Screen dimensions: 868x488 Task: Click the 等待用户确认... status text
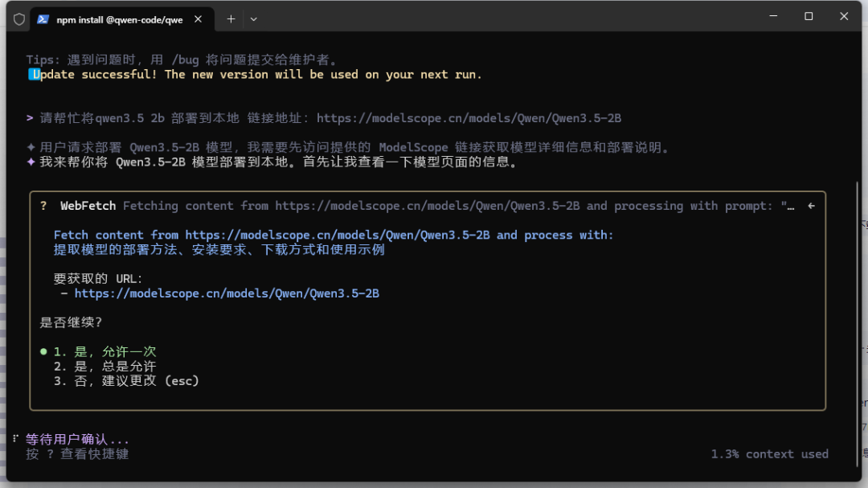pos(77,440)
